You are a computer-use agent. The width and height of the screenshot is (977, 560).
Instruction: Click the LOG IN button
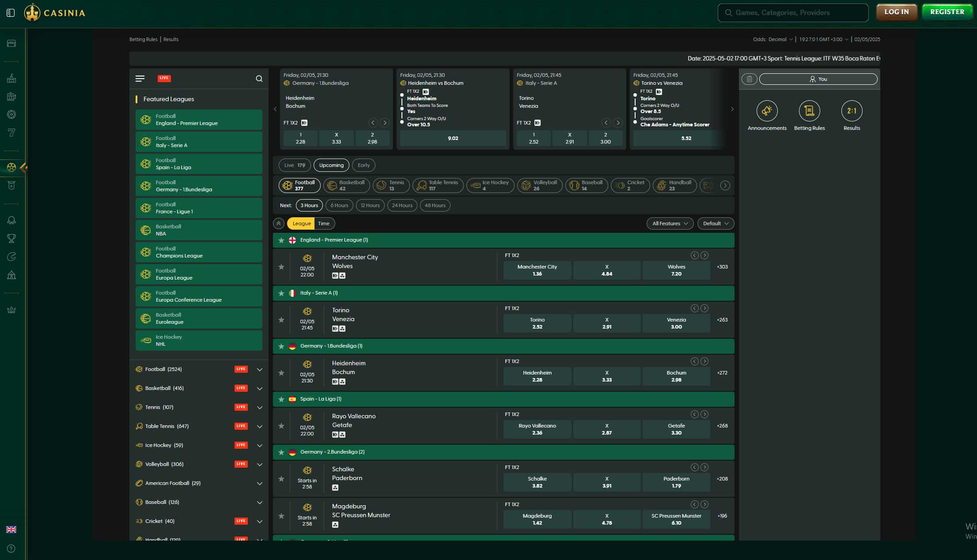pos(896,12)
